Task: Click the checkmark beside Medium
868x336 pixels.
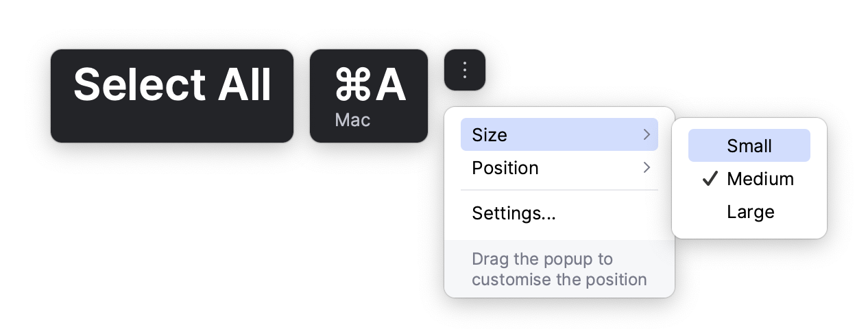Action: coord(710,179)
